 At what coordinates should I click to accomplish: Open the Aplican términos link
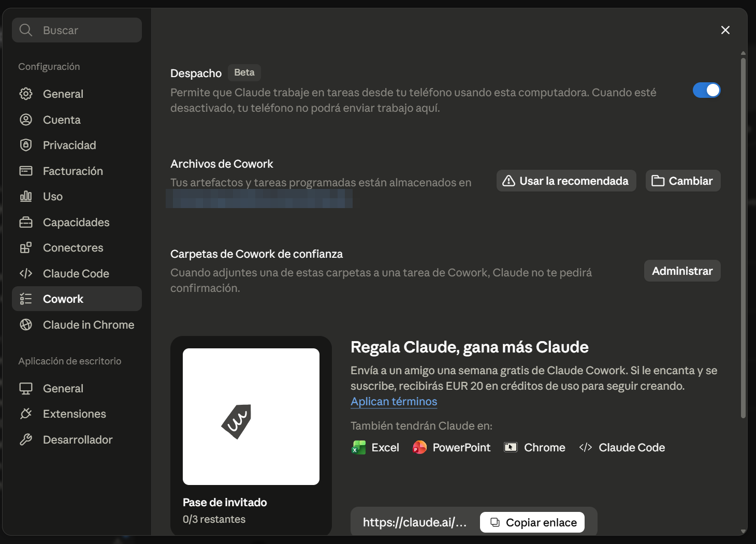coord(394,401)
